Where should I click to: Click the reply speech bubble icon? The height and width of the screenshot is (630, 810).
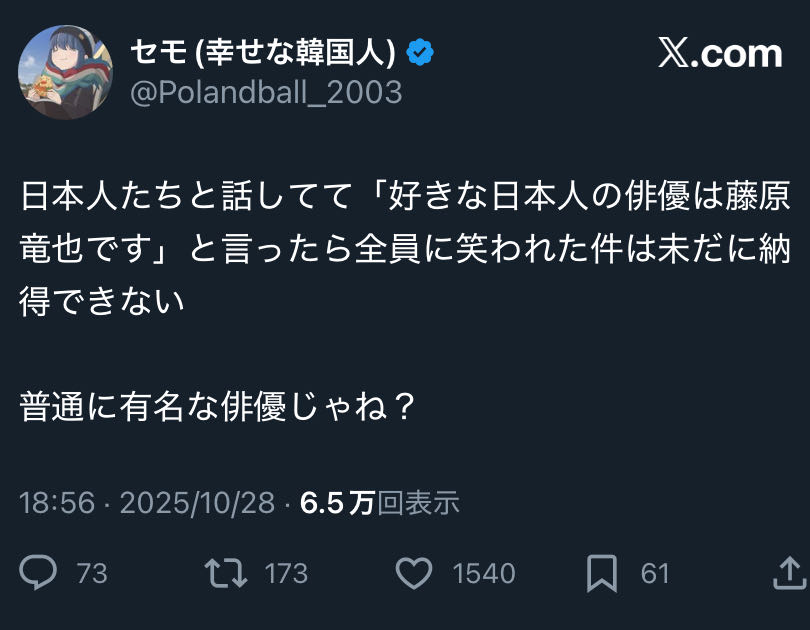tap(38, 573)
